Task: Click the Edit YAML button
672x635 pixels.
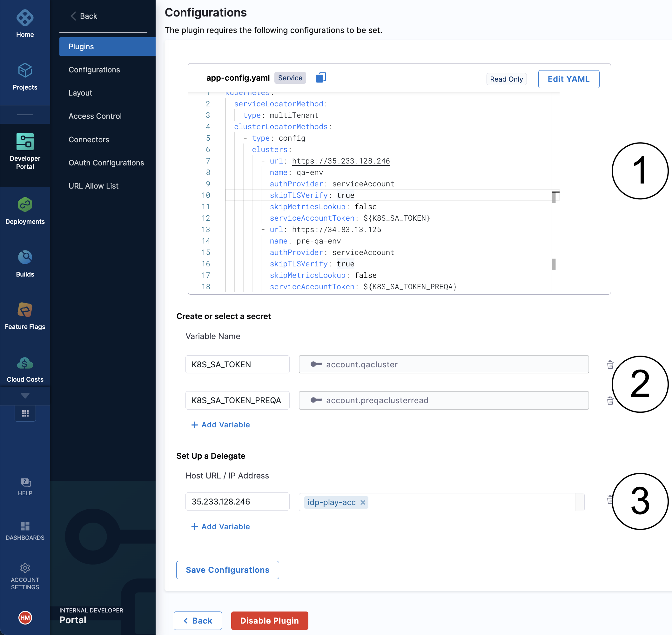Action: (x=568, y=79)
